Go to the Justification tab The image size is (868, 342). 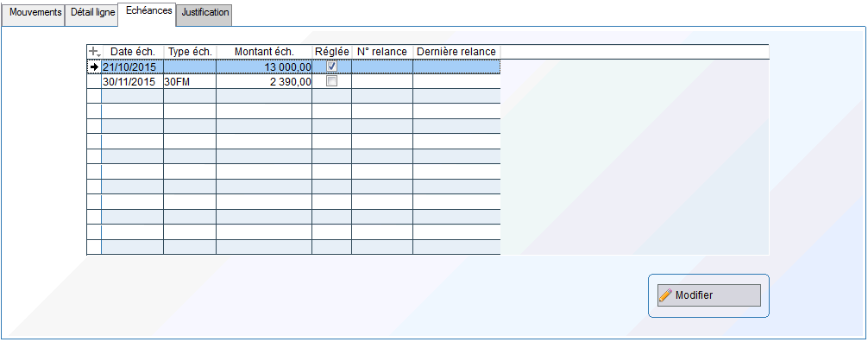tap(204, 15)
